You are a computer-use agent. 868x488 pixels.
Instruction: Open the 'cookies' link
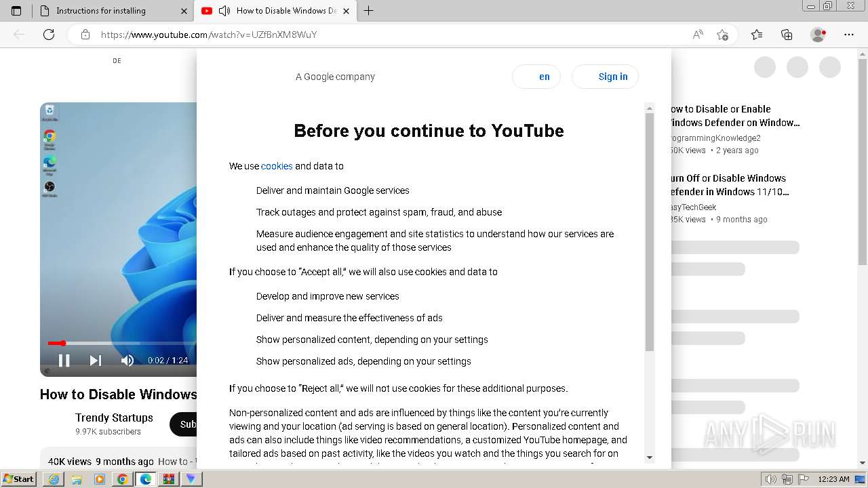click(x=277, y=166)
